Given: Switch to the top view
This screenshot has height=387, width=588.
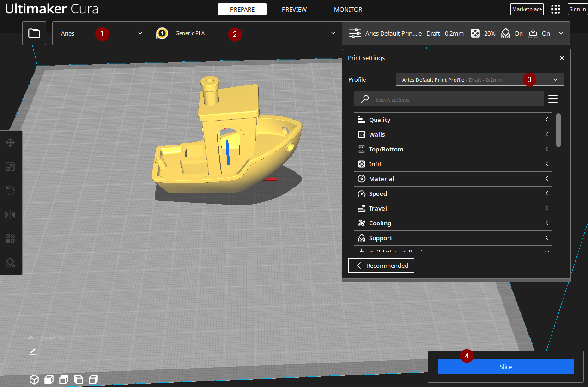Looking at the screenshot, I should click(64, 380).
